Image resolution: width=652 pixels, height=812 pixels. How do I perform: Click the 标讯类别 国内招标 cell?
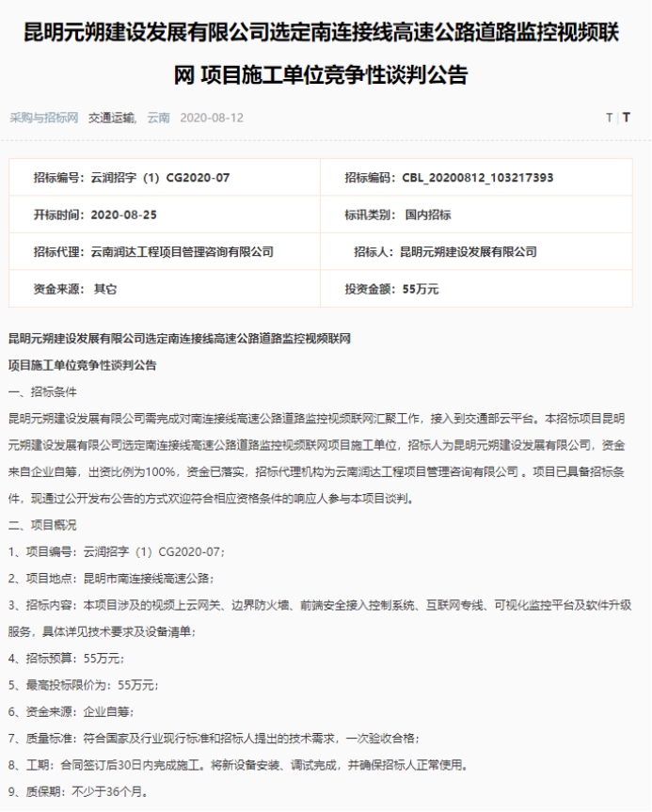pyautogui.click(x=398, y=215)
